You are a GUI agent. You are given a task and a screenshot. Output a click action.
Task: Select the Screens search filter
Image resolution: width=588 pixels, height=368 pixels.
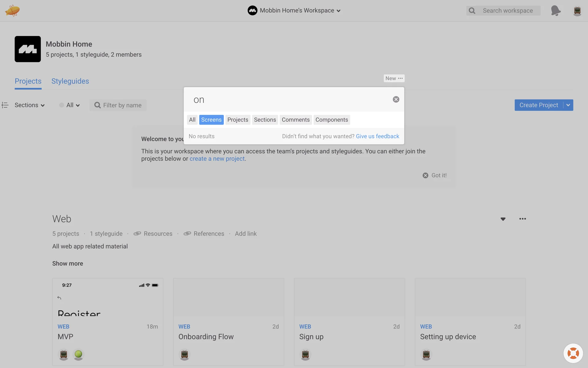tap(211, 120)
